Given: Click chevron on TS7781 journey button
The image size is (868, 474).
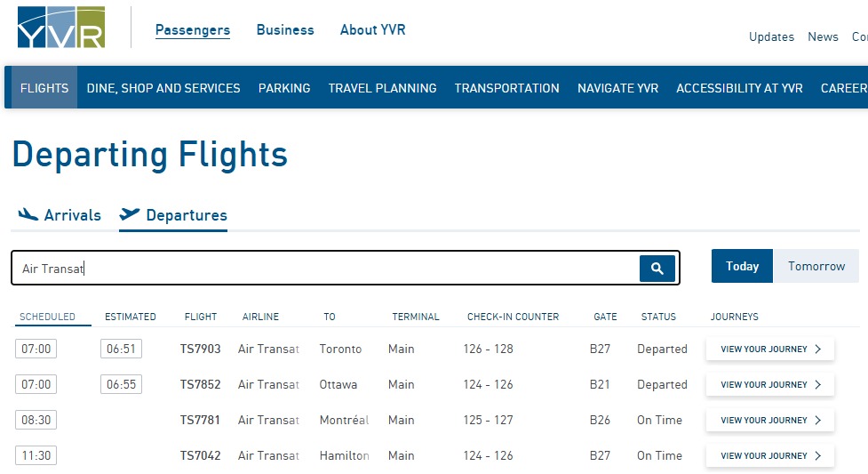Looking at the screenshot, I should coord(818,421).
